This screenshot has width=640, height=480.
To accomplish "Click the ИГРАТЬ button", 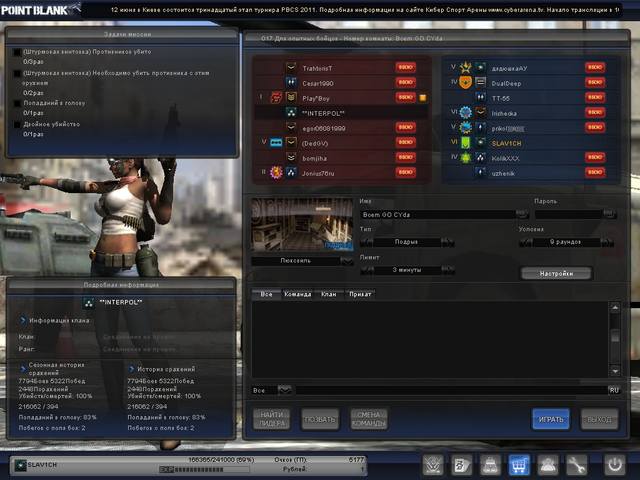I will click(551, 419).
